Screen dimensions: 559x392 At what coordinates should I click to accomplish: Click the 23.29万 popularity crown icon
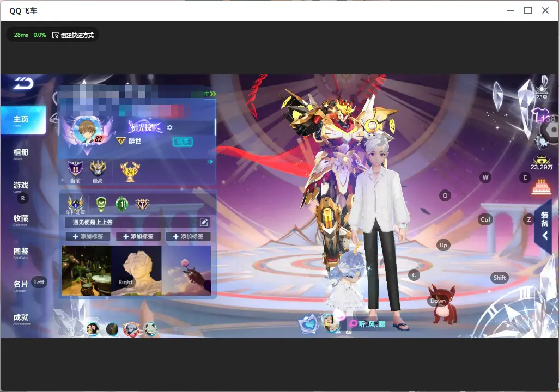[541, 163]
